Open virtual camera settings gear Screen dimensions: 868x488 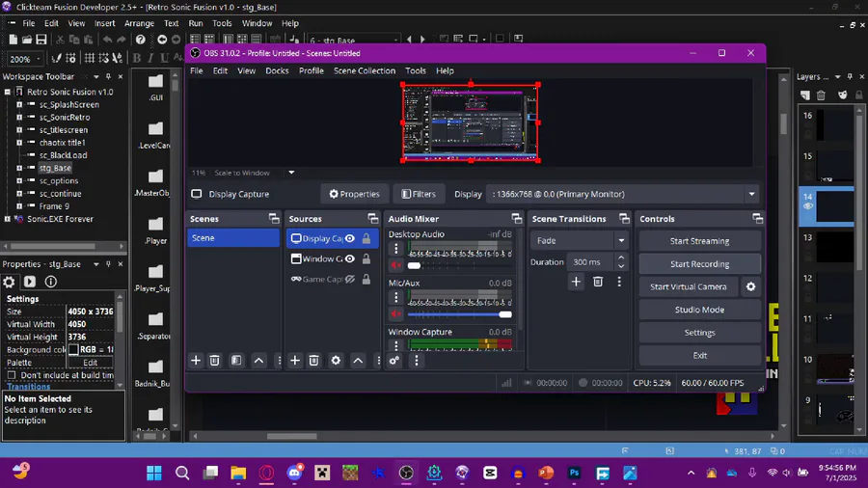click(x=750, y=286)
